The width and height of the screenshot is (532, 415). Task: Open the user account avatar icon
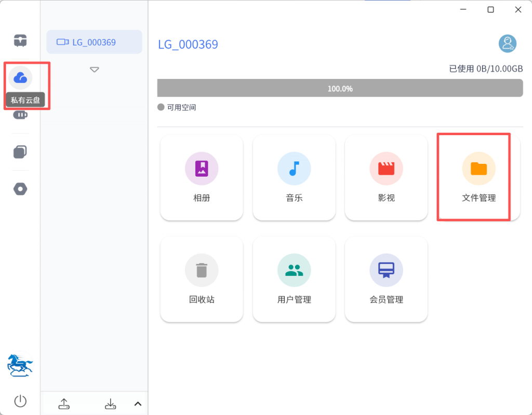click(x=507, y=44)
